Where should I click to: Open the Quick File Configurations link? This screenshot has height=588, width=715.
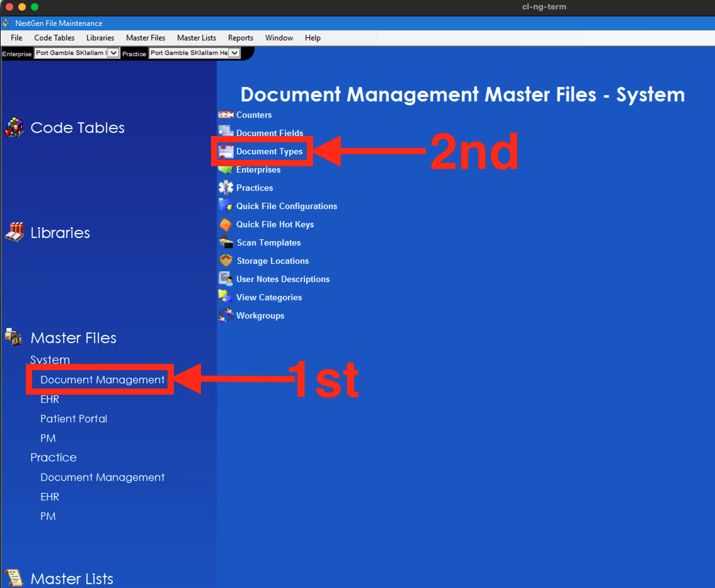(287, 206)
